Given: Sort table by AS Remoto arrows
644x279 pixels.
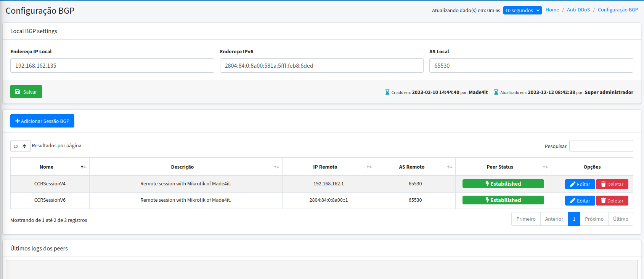Looking at the screenshot, I should pos(450,167).
